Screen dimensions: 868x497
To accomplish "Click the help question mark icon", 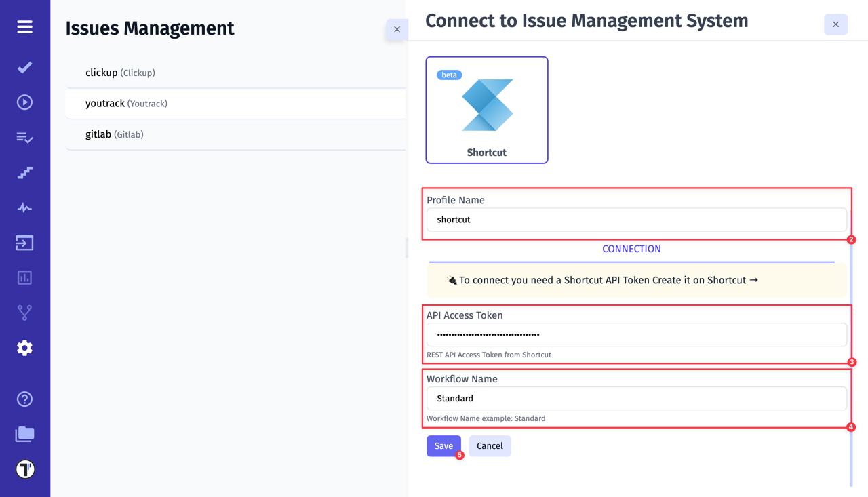I will [24, 399].
